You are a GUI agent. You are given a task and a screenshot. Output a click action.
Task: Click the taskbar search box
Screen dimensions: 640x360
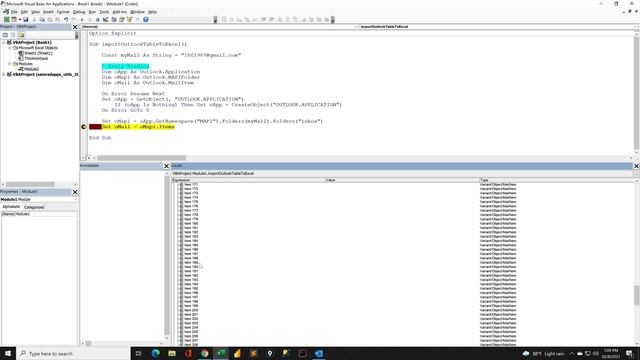(73, 353)
